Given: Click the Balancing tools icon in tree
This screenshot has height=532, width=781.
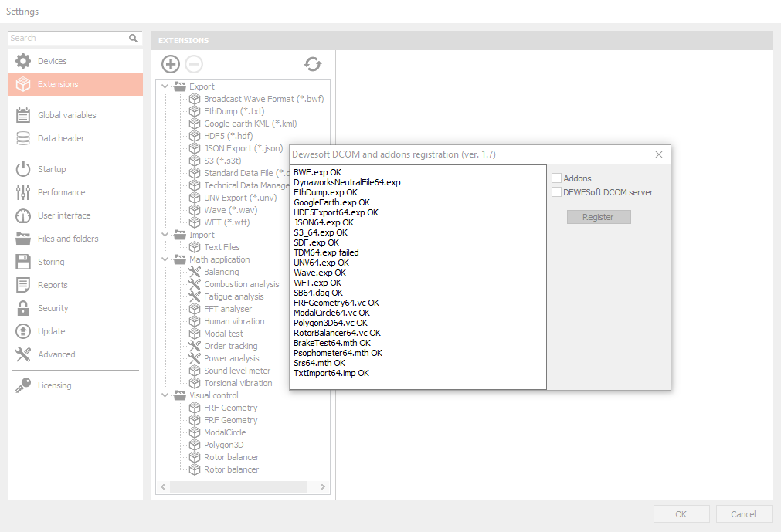Looking at the screenshot, I should coord(194,272).
